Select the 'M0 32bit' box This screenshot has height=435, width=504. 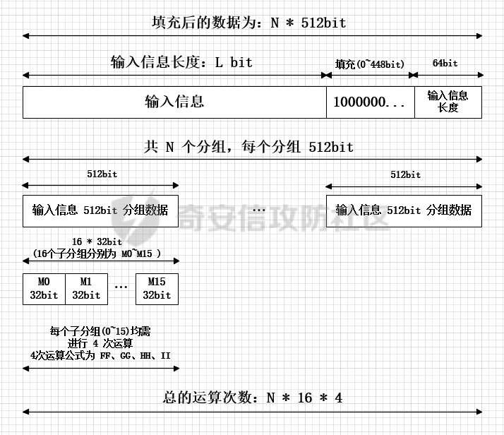point(44,289)
